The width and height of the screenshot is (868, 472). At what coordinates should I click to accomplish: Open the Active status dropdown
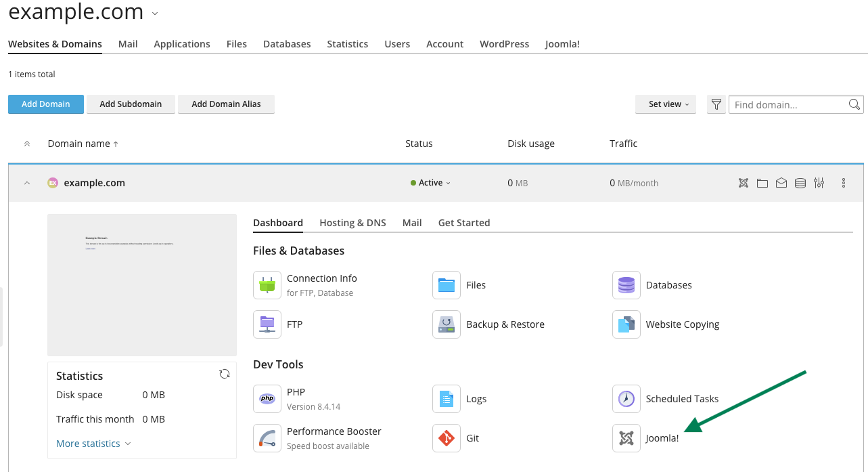click(430, 183)
